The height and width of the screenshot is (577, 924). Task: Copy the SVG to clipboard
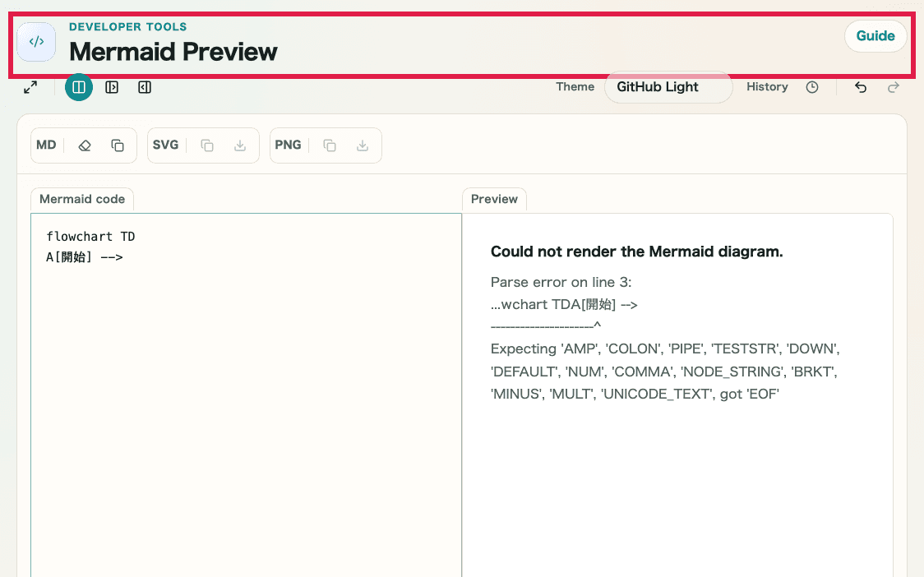tap(206, 145)
